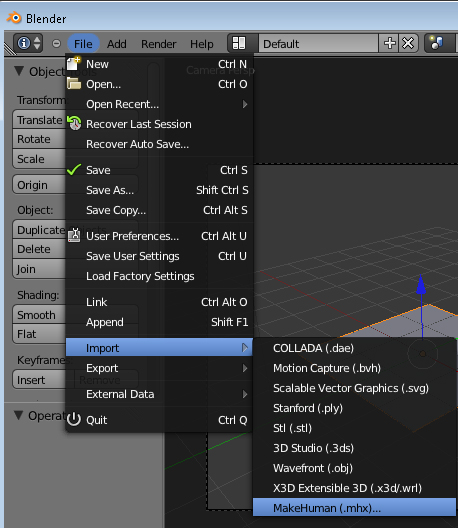This screenshot has width=458, height=528.
Task: Click the New file icon
Action: 74,63
